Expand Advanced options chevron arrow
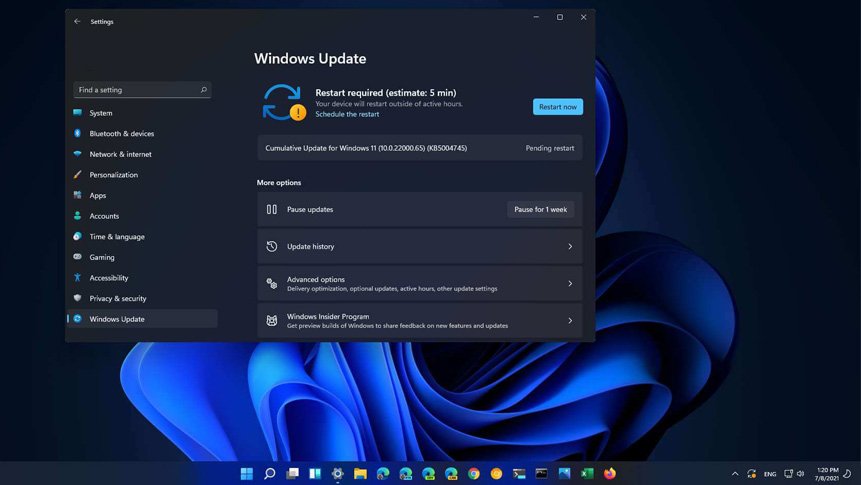861x485 pixels. click(570, 284)
